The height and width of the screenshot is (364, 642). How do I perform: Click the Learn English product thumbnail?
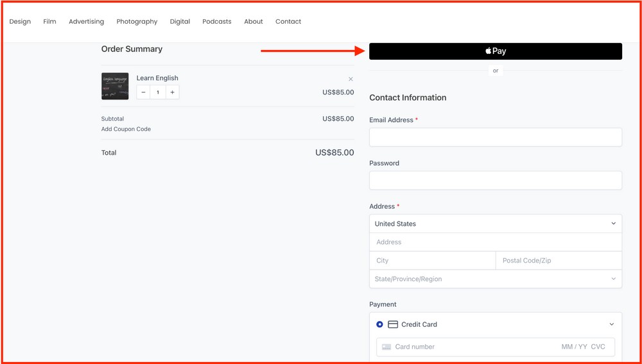[x=115, y=86]
